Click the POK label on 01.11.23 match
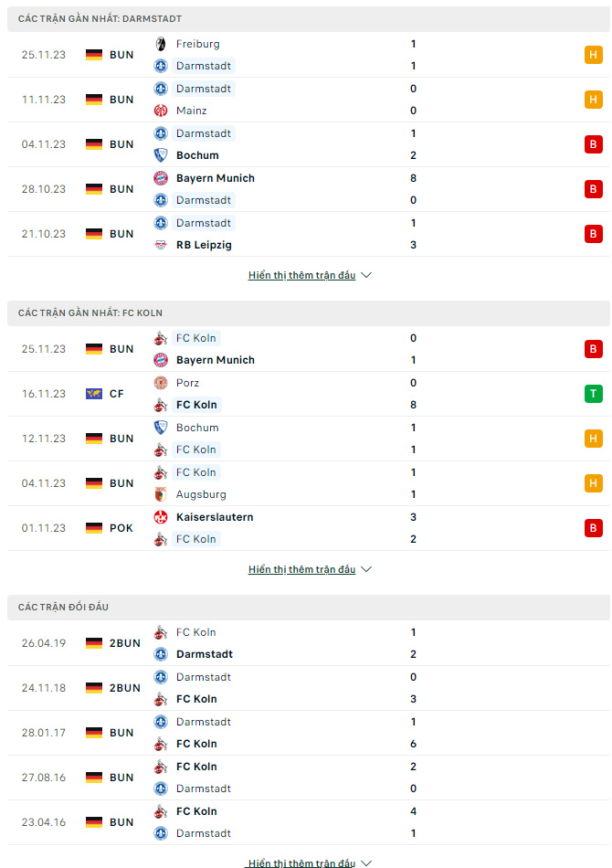 click(121, 528)
